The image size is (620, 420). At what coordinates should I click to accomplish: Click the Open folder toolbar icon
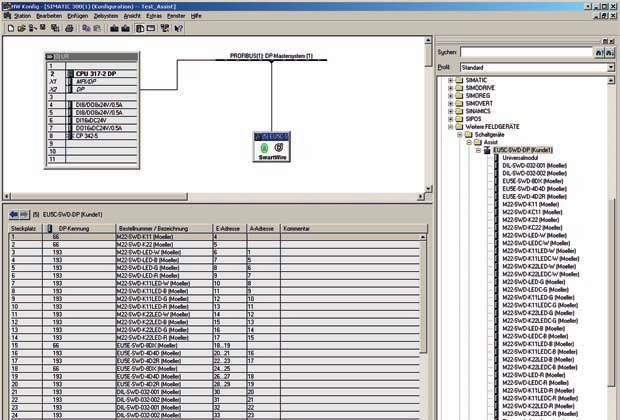tap(21, 28)
